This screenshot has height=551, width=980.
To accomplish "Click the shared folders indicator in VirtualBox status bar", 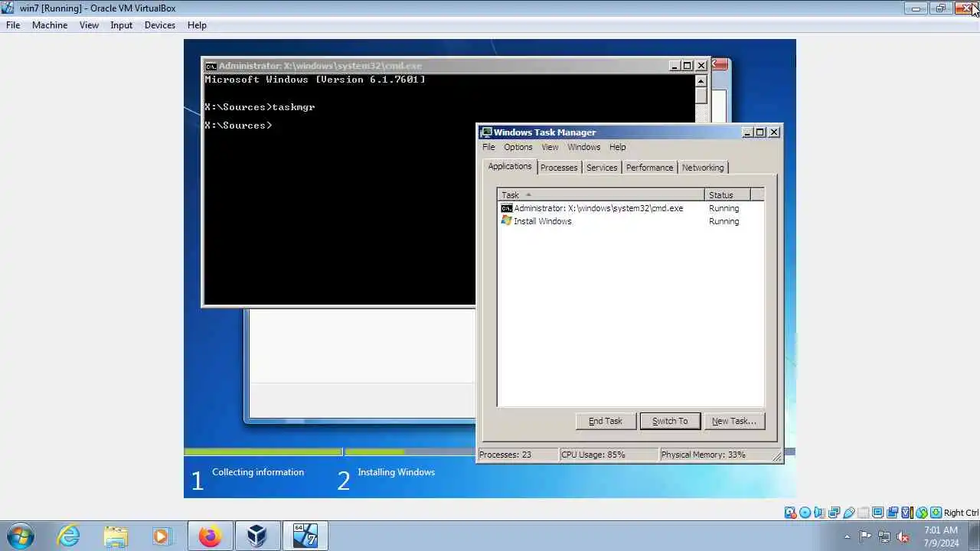I will [x=864, y=513].
